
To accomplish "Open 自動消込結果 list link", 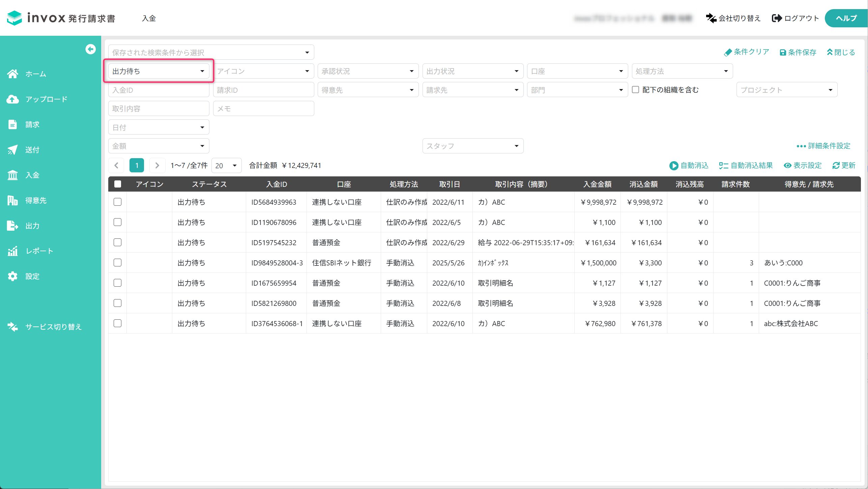I will [746, 166].
